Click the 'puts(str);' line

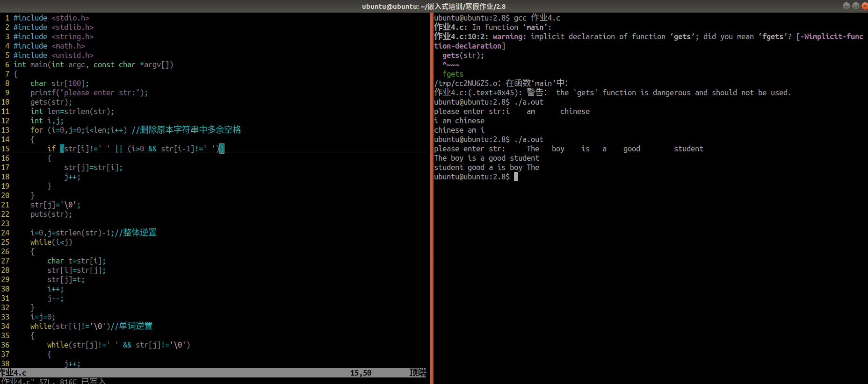click(51, 214)
